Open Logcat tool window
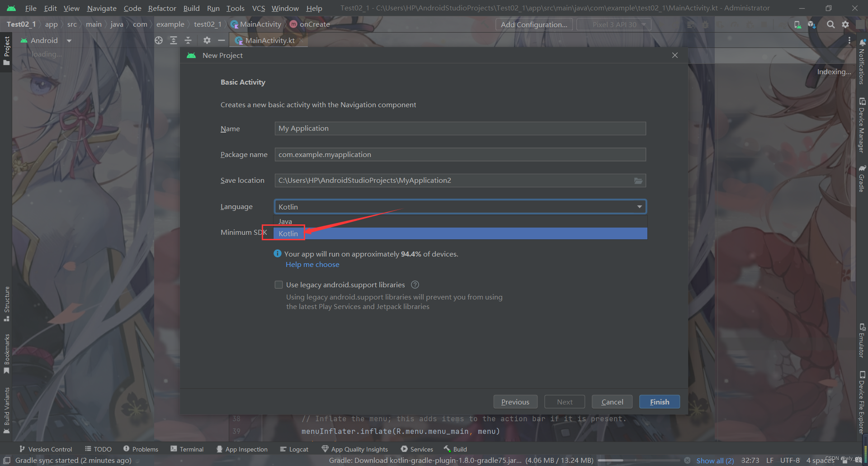 click(x=294, y=449)
